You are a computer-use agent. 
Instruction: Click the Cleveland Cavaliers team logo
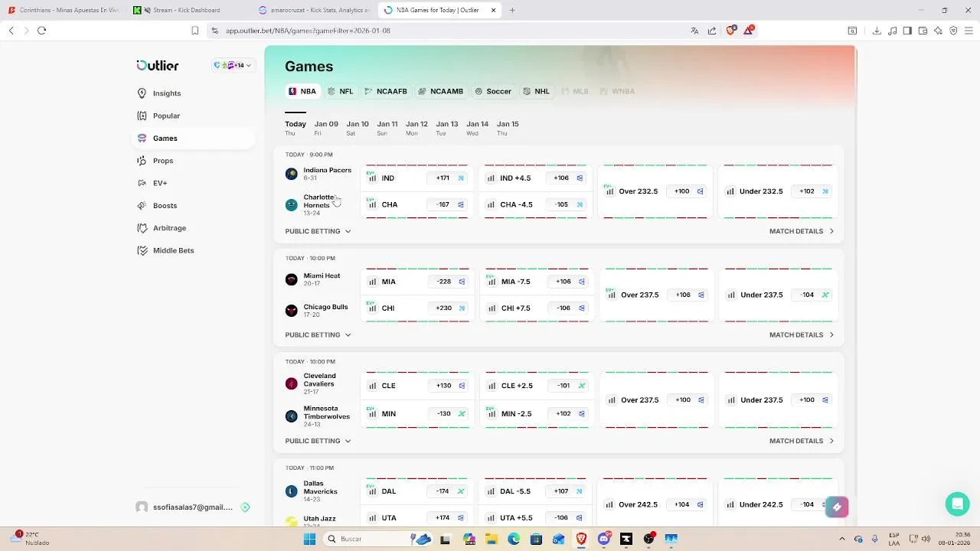[x=292, y=383]
